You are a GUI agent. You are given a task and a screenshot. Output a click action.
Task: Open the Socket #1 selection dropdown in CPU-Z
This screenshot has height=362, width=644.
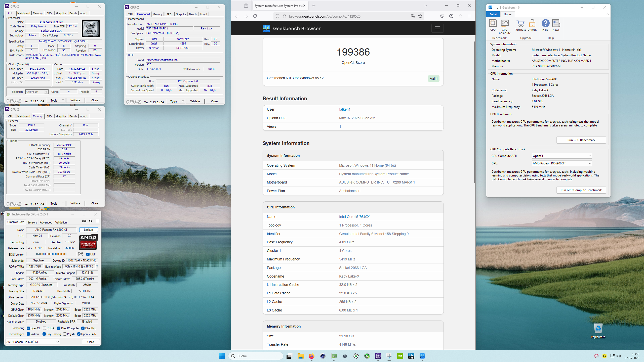[37, 92]
